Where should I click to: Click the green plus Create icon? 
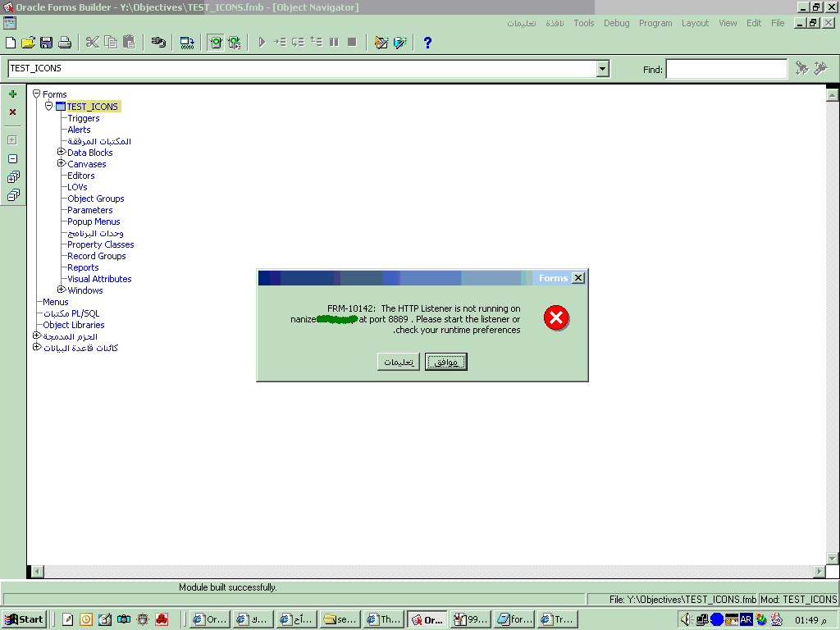pyautogui.click(x=12, y=94)
